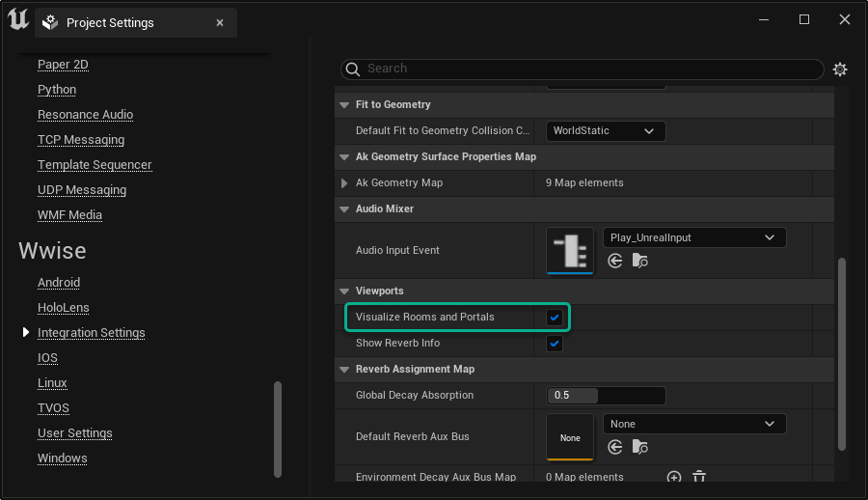Collapse the Viewports section
The image size is (868, 500).
[344, 292]
